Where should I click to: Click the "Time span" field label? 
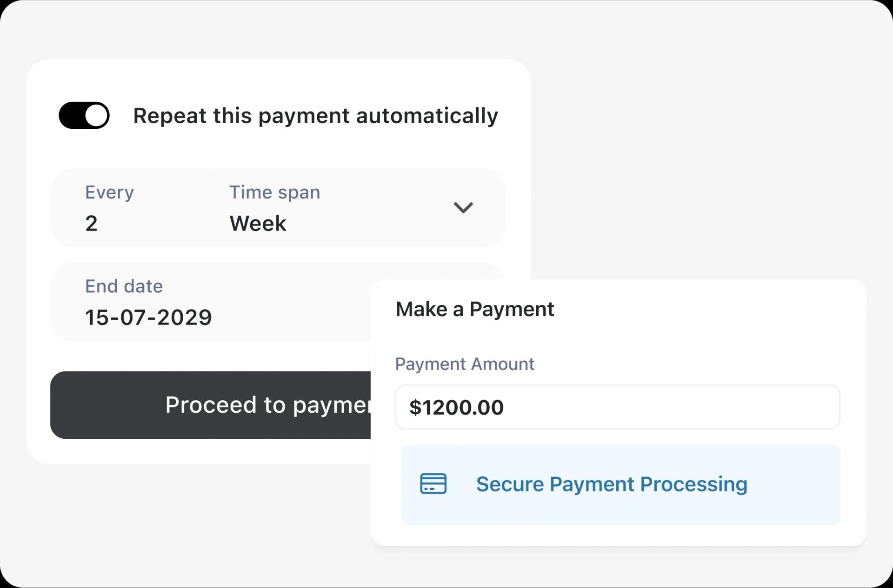pos(274,192)
